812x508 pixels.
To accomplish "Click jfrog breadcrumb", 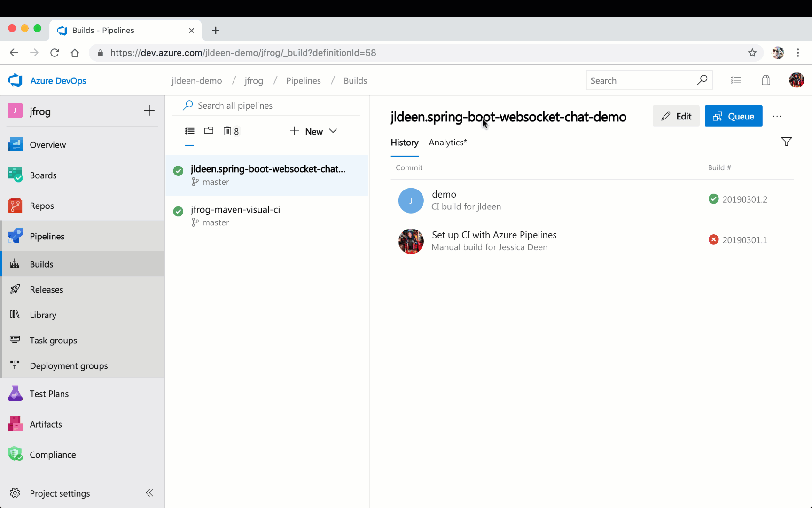I will click(x=254, y=81).
